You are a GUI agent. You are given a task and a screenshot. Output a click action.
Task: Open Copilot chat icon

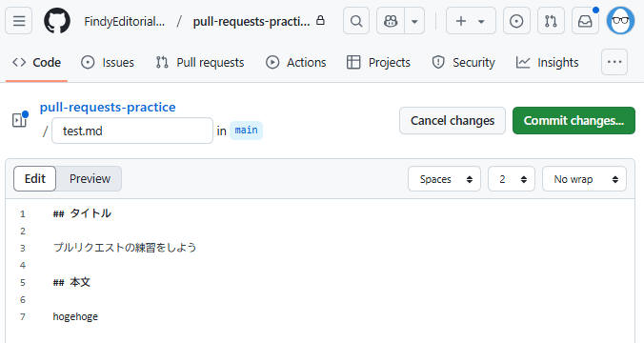tap(391, 21)
